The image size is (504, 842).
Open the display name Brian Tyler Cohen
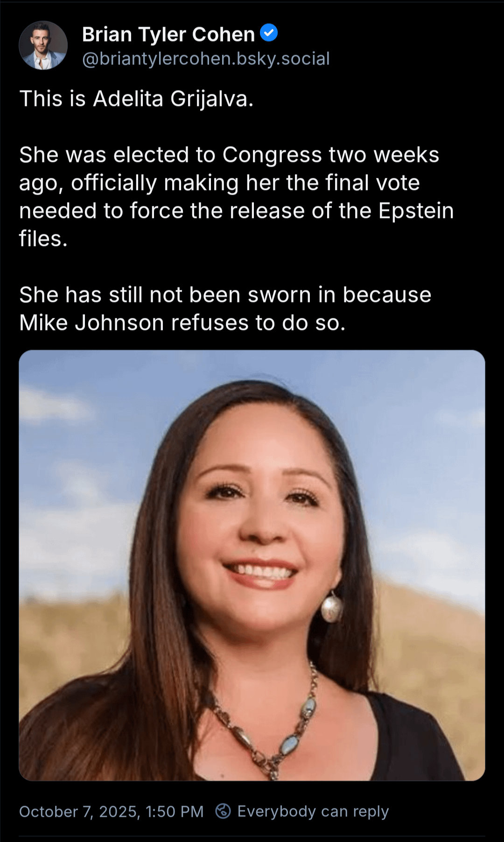(168, 34)
